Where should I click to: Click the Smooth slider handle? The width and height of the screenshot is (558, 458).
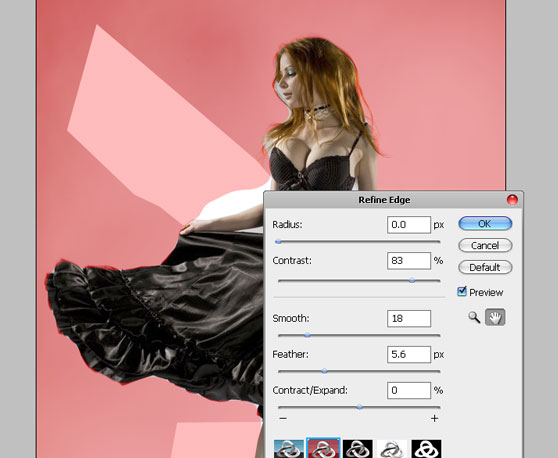pyautogui.click(x=307, y=335)
